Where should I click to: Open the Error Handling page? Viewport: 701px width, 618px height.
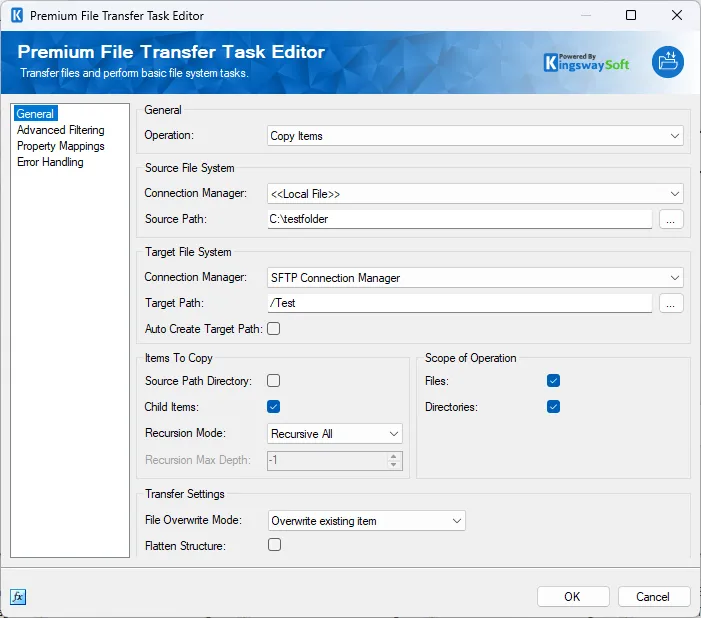[x=50, y=162]
